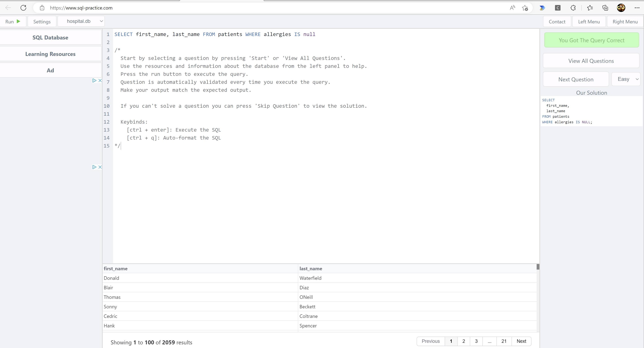
Task: Close the first ad with X
Action: tap(100, 80)
